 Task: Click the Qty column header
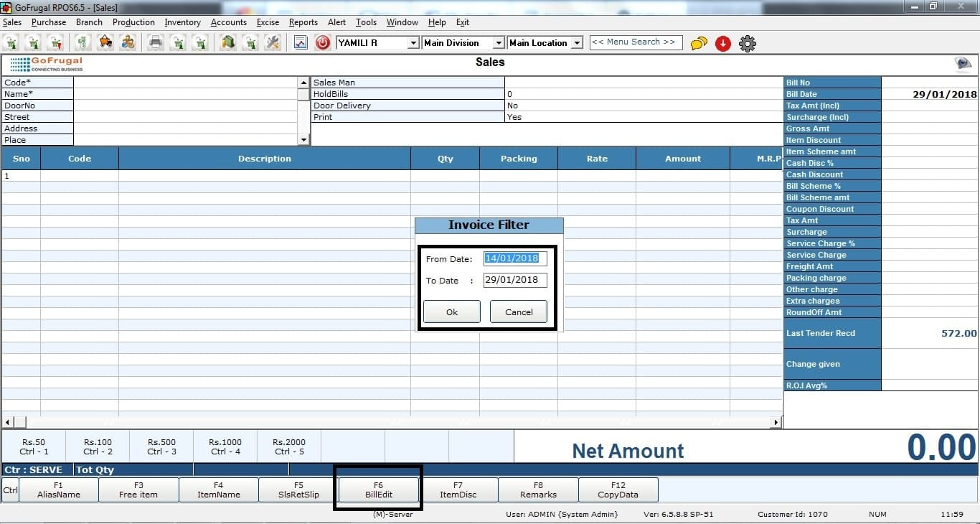446,159
